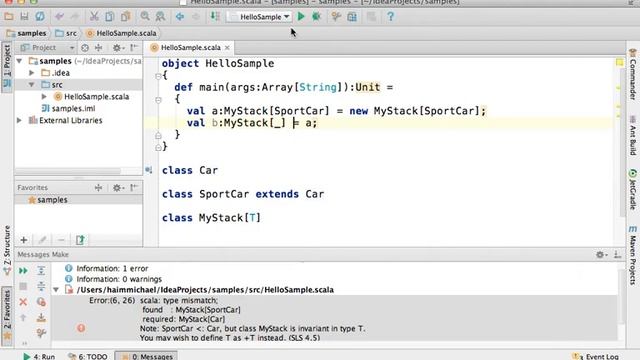Open project folder icon in toolbar

click(9, 17)
